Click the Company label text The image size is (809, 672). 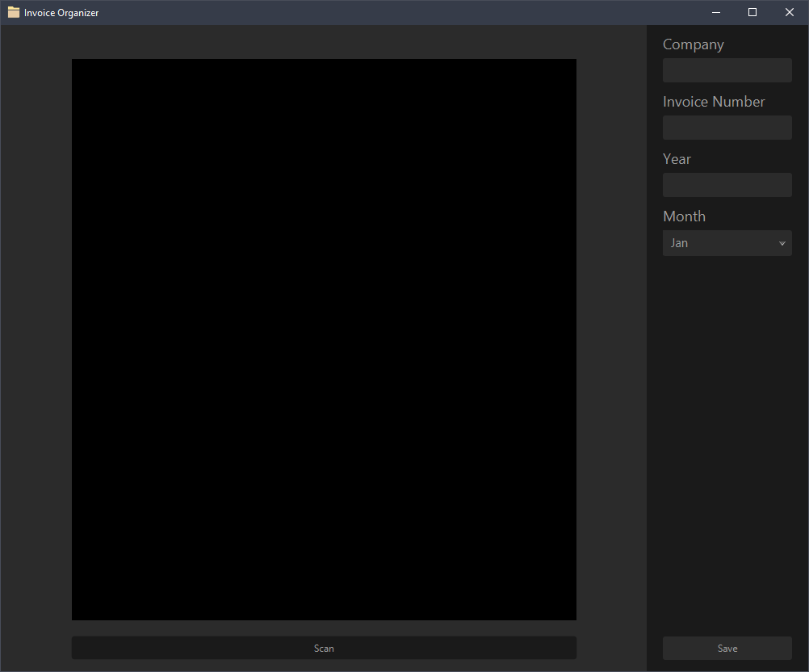tap(693, 45)
